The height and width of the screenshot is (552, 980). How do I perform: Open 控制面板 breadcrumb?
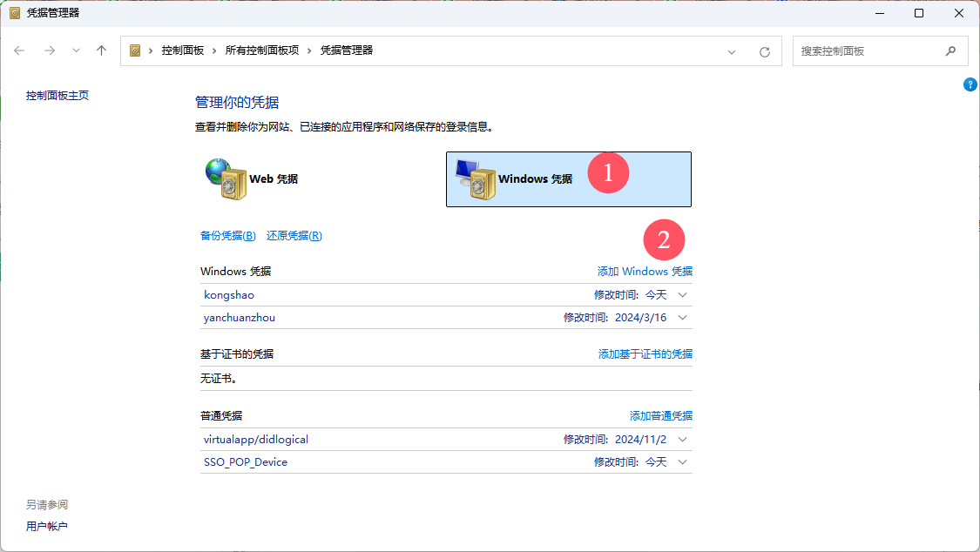click(183, 50)
